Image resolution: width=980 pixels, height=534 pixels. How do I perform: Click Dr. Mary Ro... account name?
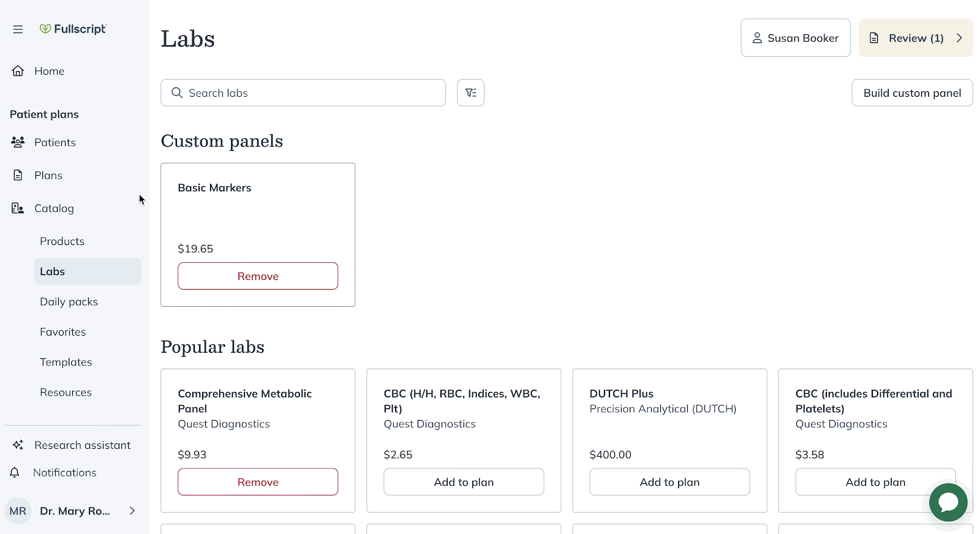click(x=75, y=511)
